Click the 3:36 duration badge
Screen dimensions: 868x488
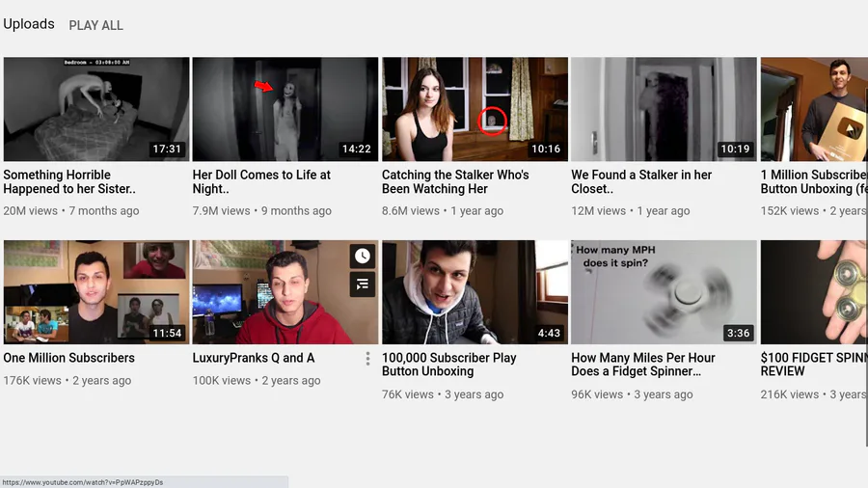(739, 333)
